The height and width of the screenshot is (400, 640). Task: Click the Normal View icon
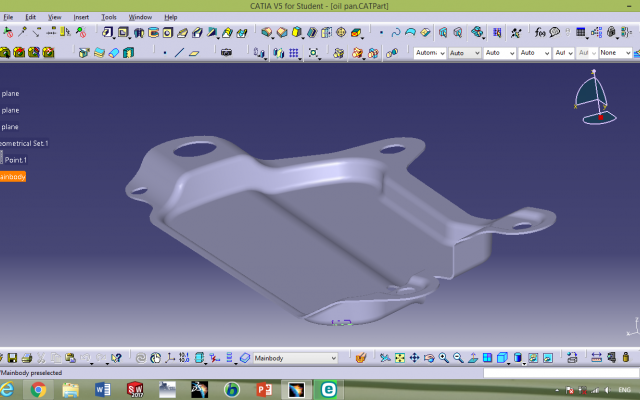click(x=473, y=358)
